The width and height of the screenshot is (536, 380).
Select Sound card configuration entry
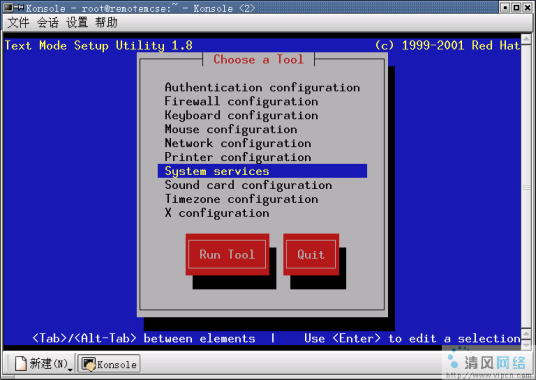248,185
